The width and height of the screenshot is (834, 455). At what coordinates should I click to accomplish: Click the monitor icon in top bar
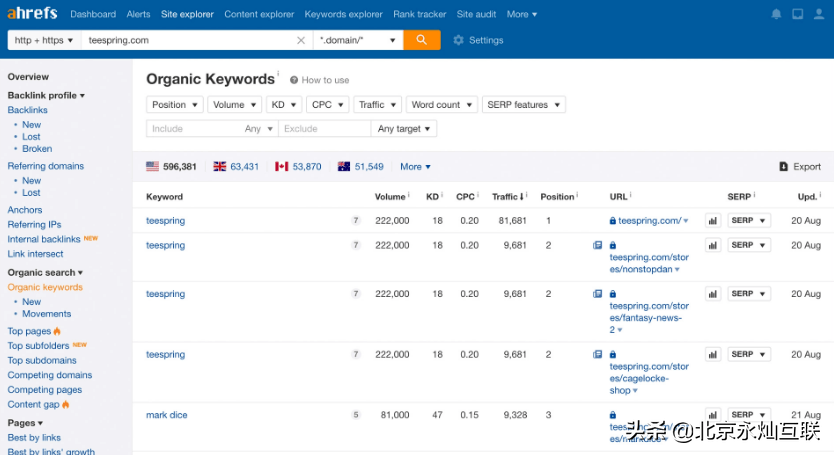pyautogui.click(x=797, y=14)
